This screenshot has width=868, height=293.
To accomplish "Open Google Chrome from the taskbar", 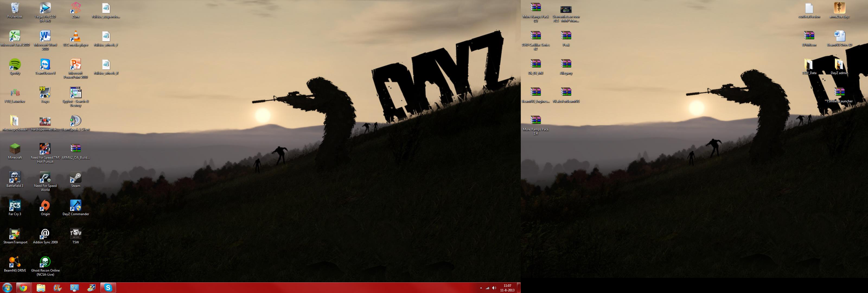I will coord(23,288).
